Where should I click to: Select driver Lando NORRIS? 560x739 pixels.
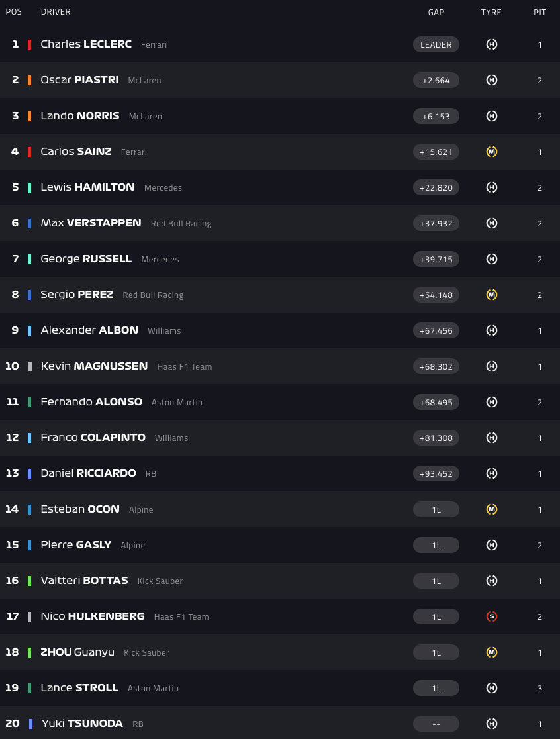80,116
